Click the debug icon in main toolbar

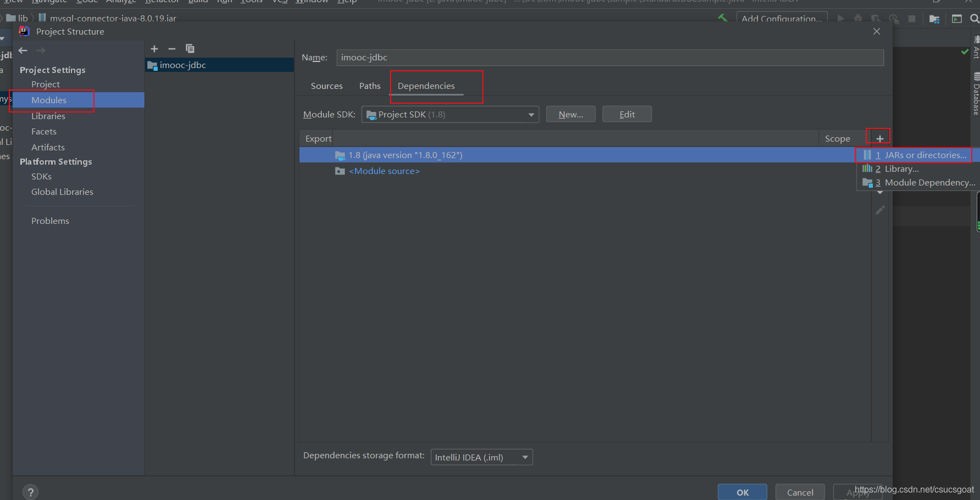858,18
